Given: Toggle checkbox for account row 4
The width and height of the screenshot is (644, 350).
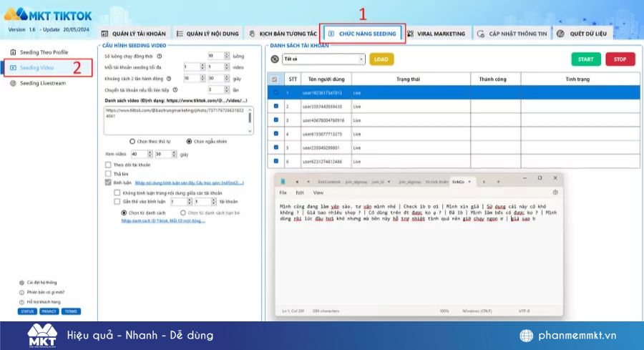Looking at the screenshot, I should tap(276, 134).
